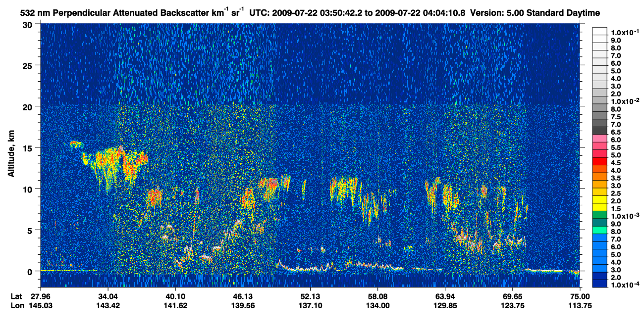Pick the golden yellow swatch beside 2.5

pos(599,192)
